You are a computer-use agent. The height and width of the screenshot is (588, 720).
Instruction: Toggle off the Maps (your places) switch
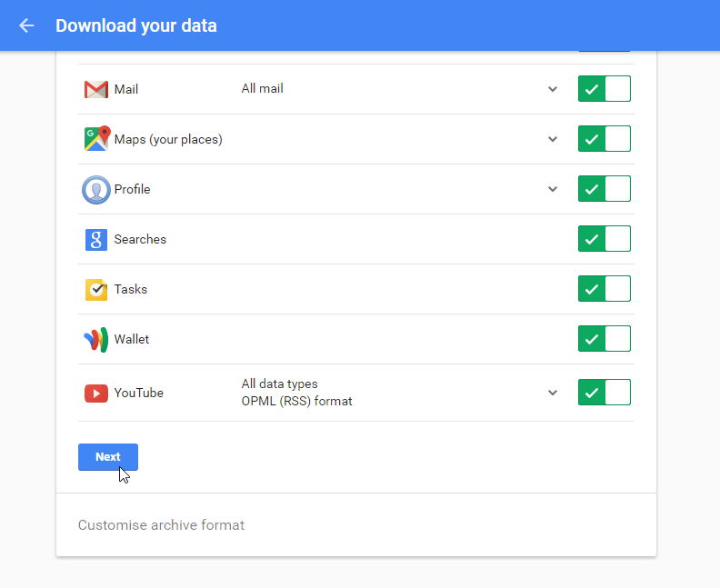605,139
